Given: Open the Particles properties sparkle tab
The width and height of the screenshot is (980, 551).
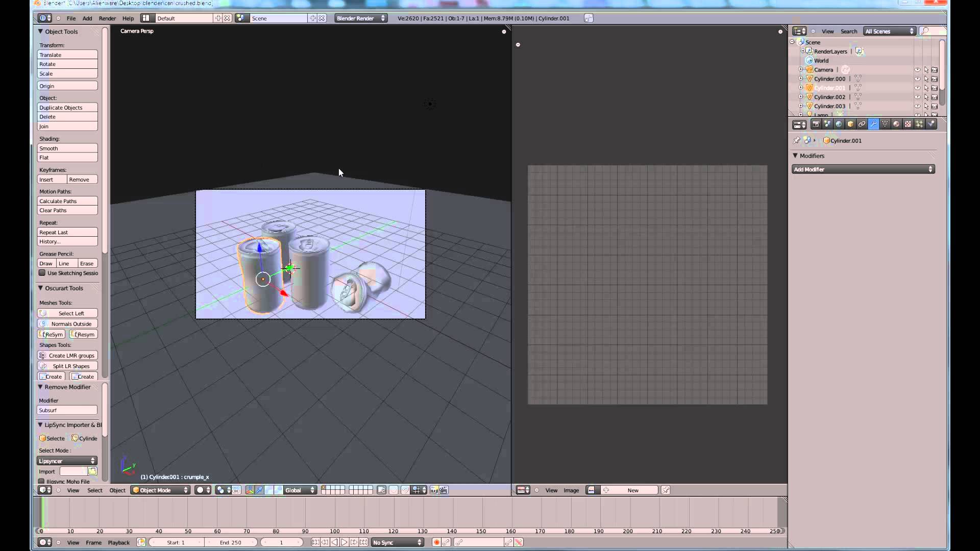Looking at the screenshot, I should tap(919, 124).
